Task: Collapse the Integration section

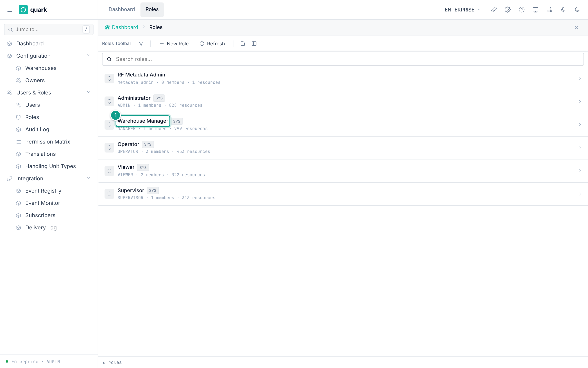Action: [x=89, y=178]
